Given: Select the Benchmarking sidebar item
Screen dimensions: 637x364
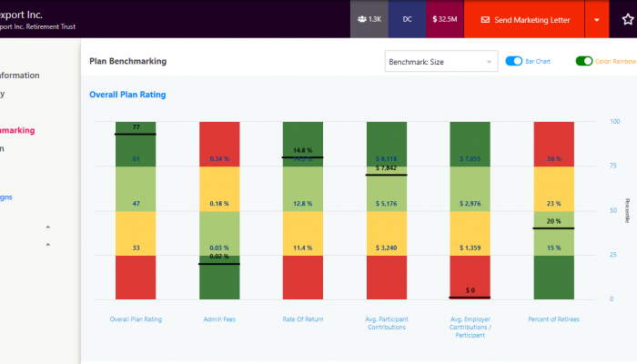Looking at the screenshot, I should point(18,130).
